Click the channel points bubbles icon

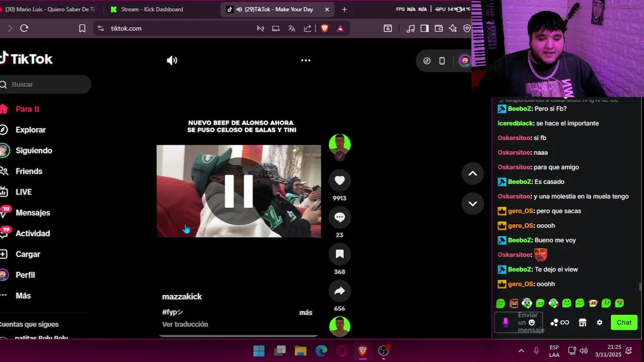pos(554,323)
